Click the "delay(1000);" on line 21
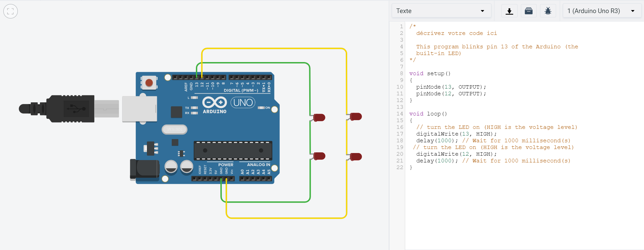This screenshot has height=250, width=644. tap(437, 161)
